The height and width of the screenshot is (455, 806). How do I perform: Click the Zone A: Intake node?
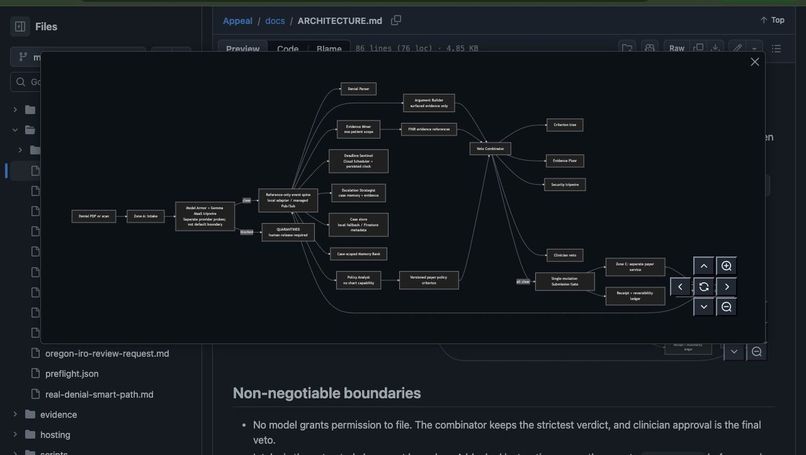(x=145, y=216)
